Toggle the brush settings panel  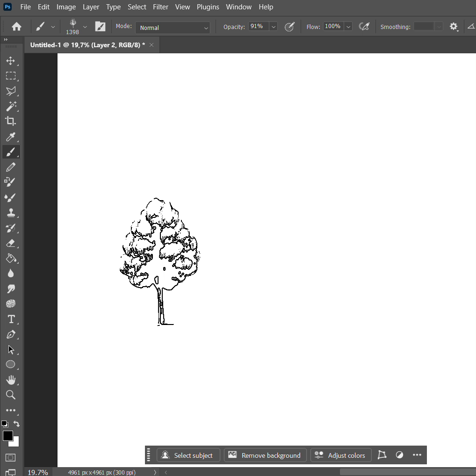(100, 27)
